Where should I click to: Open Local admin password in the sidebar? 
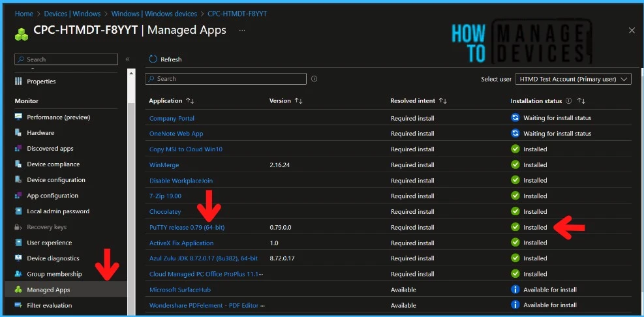tap(58, 211)
